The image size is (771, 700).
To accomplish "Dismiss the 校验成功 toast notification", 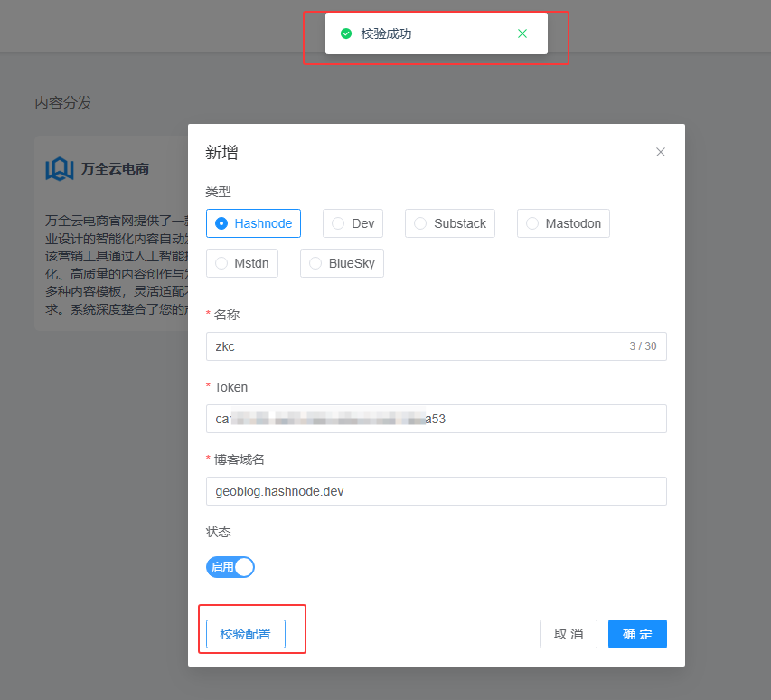I will (x=522, y=33).
